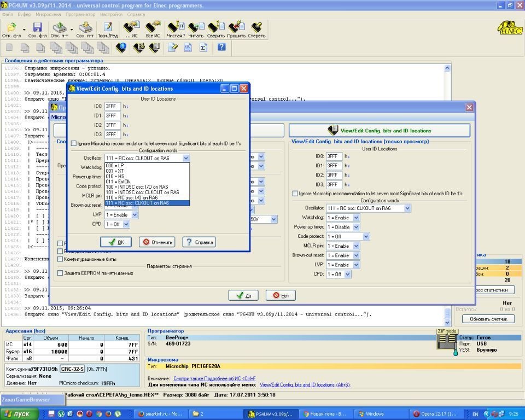Open the LVP dropdown in front dialog

pos(135,215)
